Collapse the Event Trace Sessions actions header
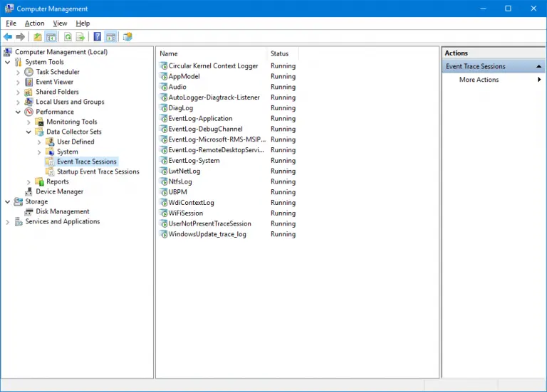 pos(538,66)
